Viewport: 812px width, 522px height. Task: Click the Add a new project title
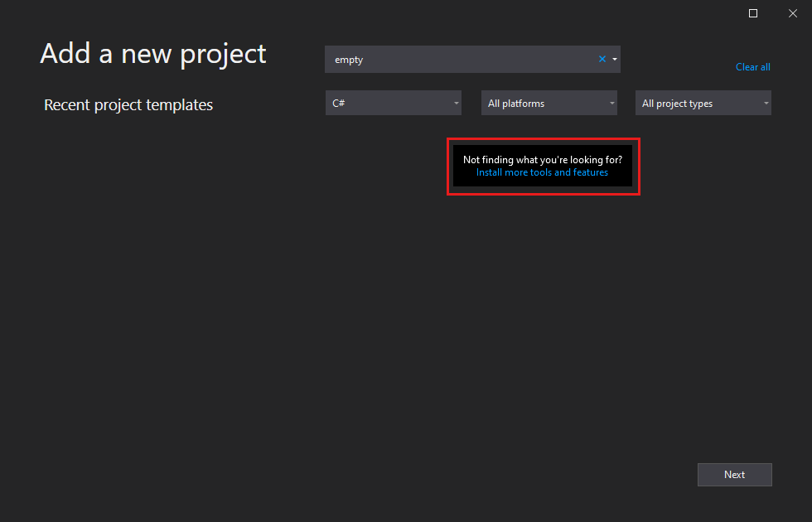click(152, 53)
